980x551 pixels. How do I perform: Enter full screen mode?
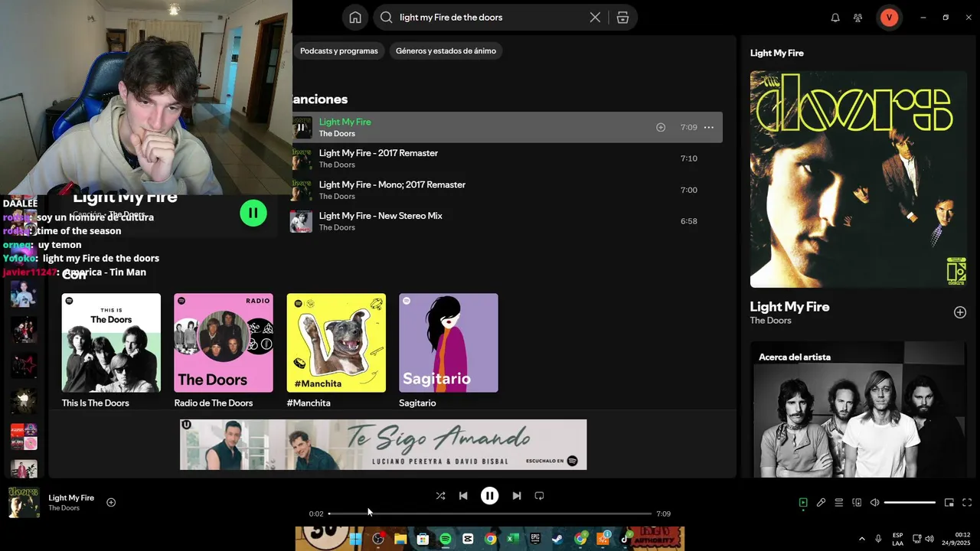coord(967,503)
